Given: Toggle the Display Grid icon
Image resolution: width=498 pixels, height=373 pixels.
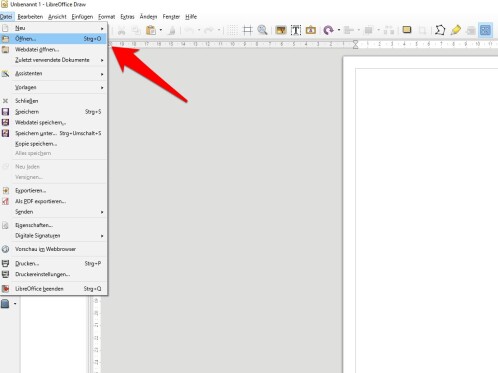Looking at the screenshot, I should (233, 30).
